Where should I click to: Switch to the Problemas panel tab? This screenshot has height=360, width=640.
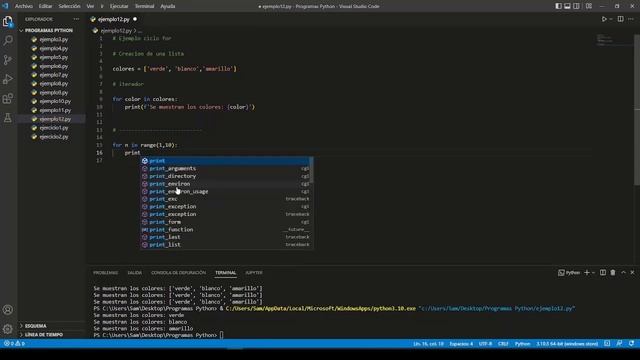click(105, 273)
